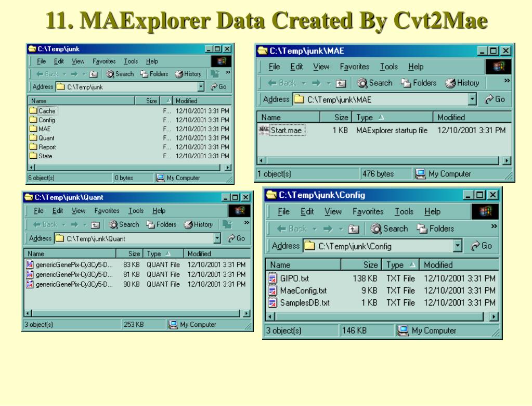Image resolution: width=532 pixels, height=406 pixels.
Task: Sort by Size column in MAE window
Action: point(335,118)
